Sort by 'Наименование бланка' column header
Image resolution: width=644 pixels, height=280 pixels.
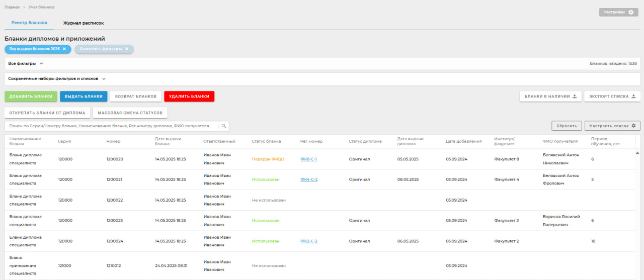[x=25, y=141]
